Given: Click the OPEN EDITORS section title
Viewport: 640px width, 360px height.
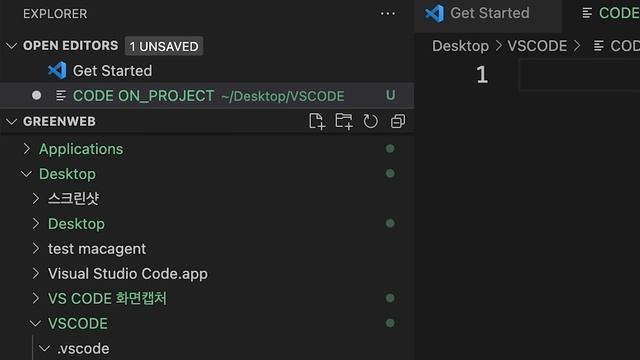Looking at the screenshot, I should pos(70,45).
